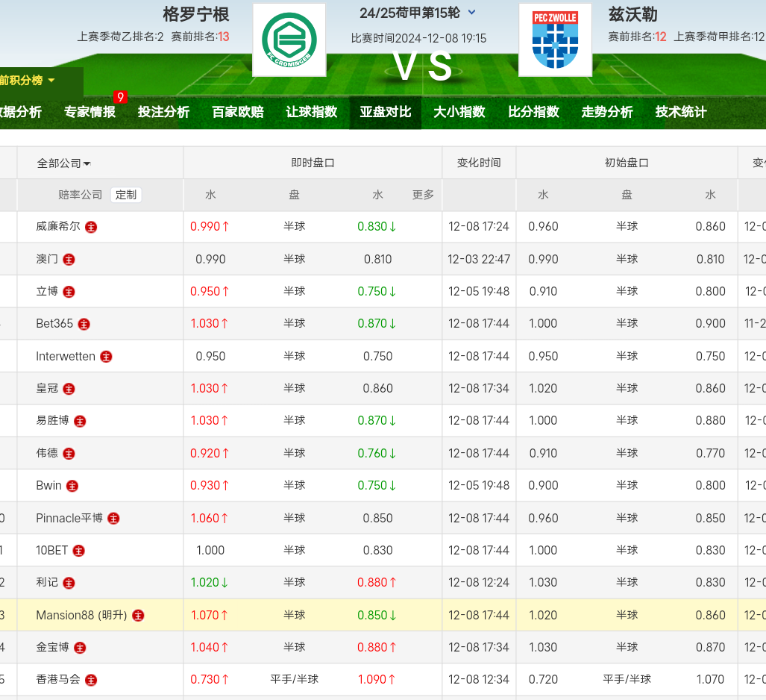The image size is (766, 700).
Task: Switch to the 百家欧赔 tab
Action: pyautogui.click(x=238, y=112)
